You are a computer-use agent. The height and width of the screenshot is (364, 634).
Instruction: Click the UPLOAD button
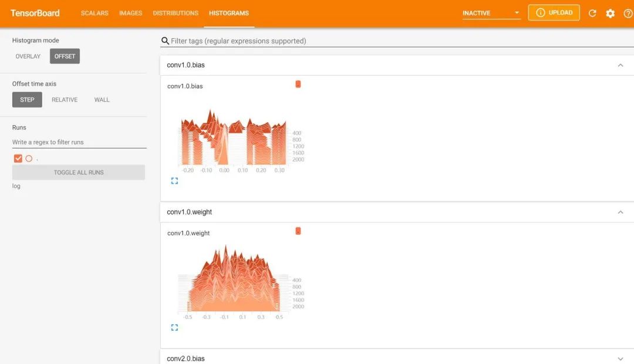554,12
